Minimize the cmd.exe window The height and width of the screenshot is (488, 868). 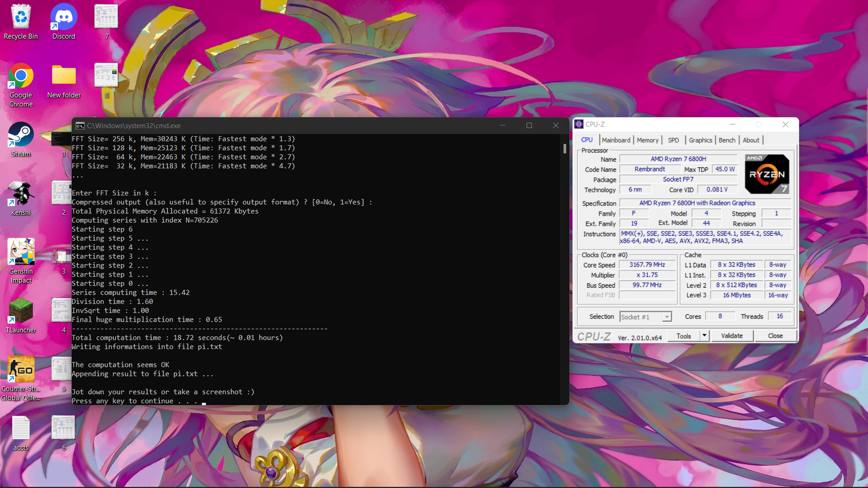tap(503, 126)
